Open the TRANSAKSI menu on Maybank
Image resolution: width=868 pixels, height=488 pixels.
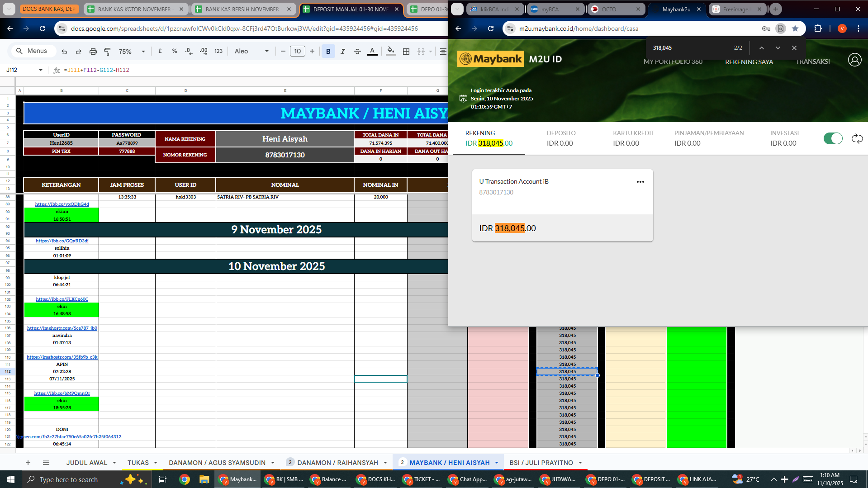[813, 62]
